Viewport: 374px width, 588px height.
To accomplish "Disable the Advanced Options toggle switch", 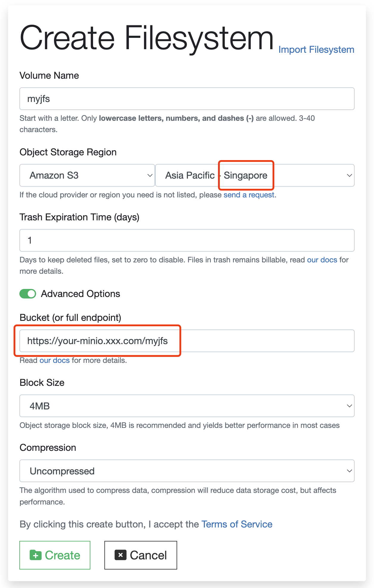I will coord(28,294).
